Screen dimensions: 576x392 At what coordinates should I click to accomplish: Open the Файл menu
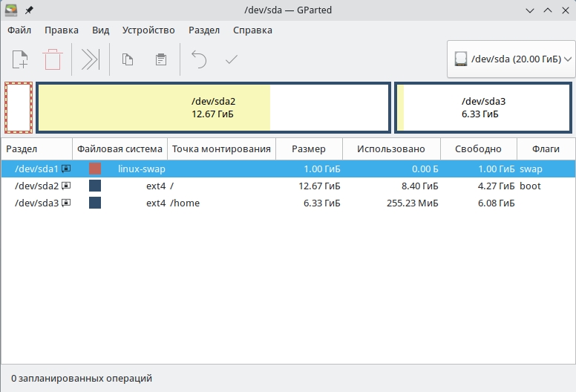pos(19,30)
